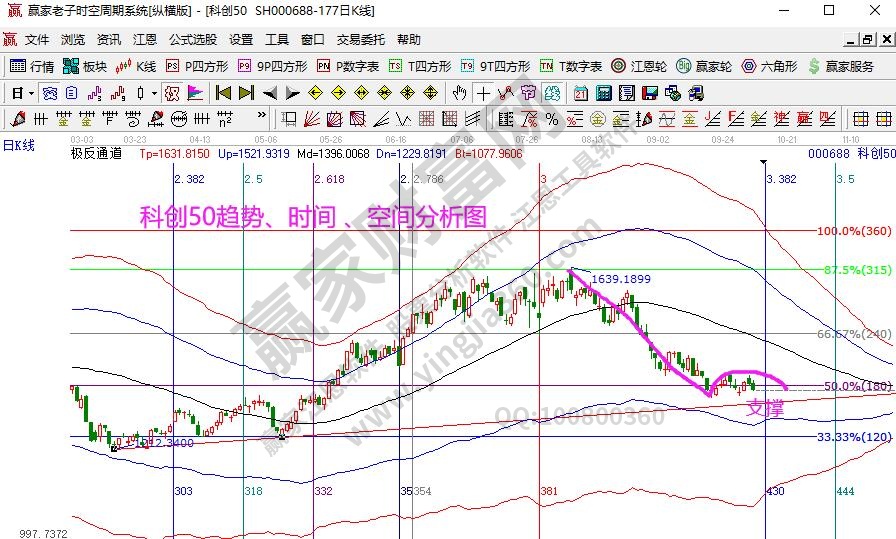Open the 行情 market quotes view

coord(31,66)
